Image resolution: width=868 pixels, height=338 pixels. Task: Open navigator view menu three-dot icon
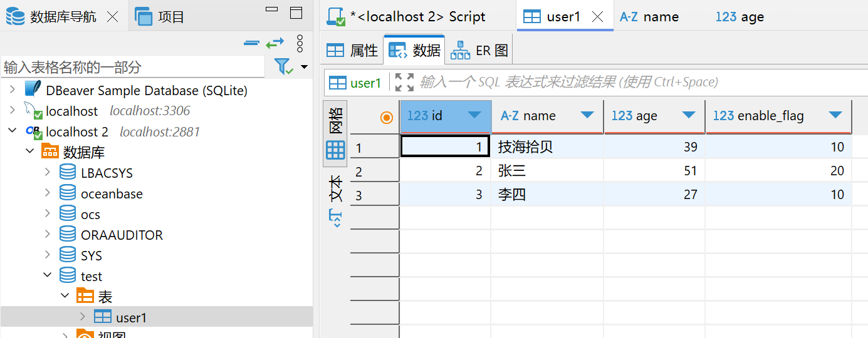(x=300, y=43)
